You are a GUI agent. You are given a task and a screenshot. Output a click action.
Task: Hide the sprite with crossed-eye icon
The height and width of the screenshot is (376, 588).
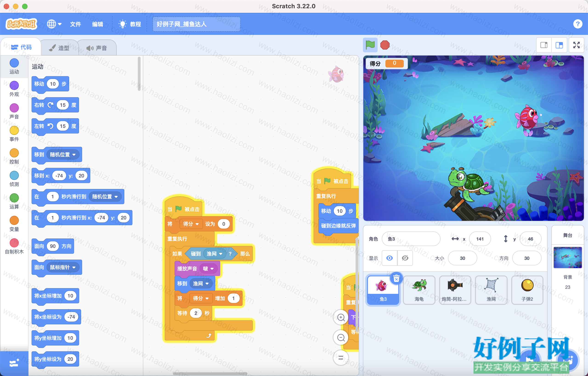pos(405,258)
